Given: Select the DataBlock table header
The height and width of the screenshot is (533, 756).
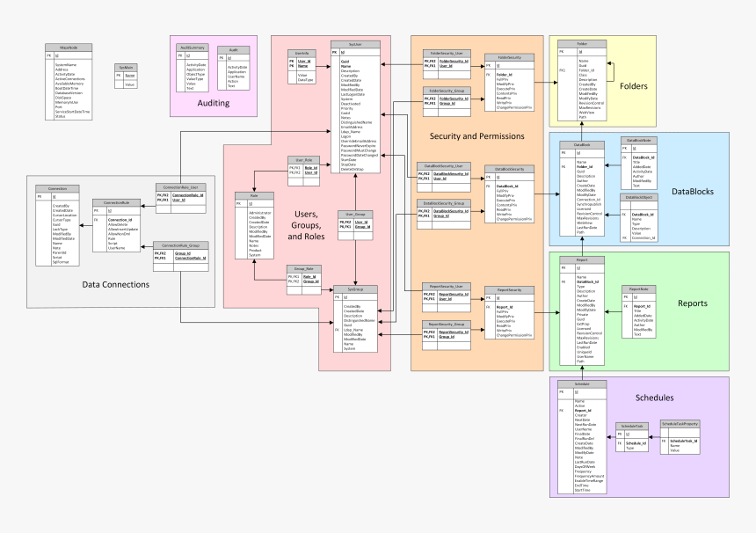Looking at the screenshot, I should pyautogui.click(x=582, y=145).
